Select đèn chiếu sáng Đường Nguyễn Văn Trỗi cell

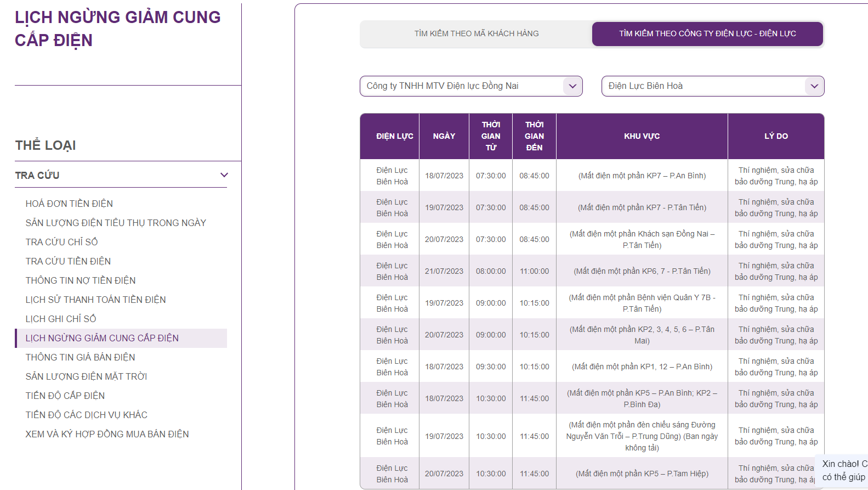pos(642,436)
